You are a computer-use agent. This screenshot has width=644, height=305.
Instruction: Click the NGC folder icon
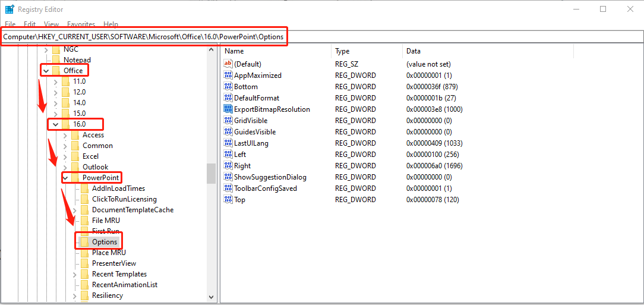56,49
